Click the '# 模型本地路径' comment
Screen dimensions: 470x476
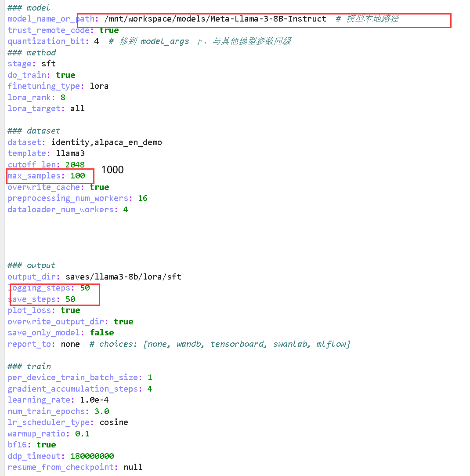click(x=368, y=19)
